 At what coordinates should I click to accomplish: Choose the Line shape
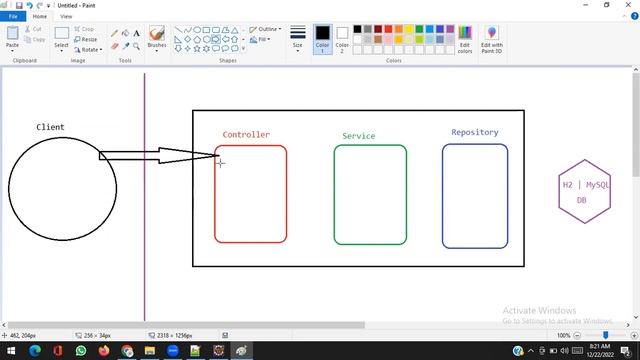pyautogui.click(x=178, y=30)
